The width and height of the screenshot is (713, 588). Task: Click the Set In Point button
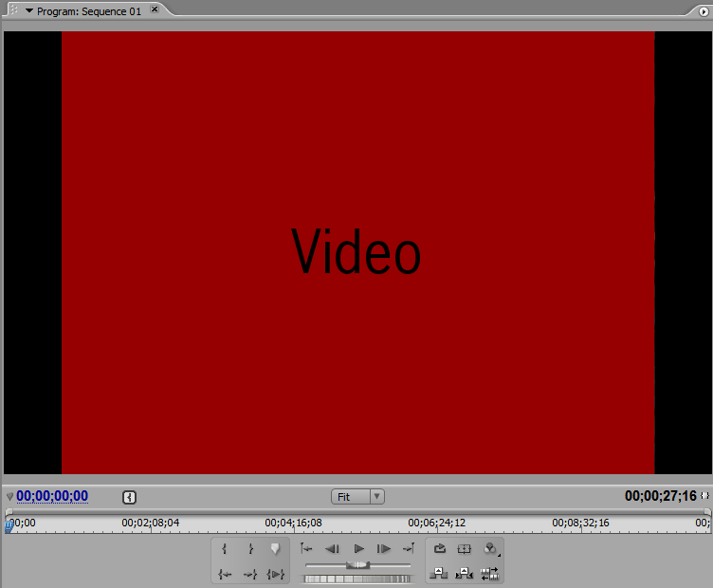[224, 549]
